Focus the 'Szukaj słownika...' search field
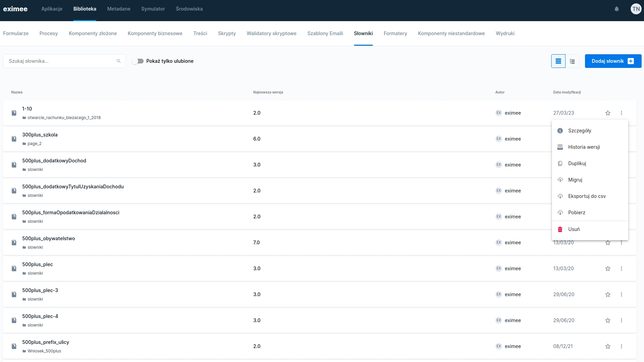 pyautogui.click(x=61, y=61)
